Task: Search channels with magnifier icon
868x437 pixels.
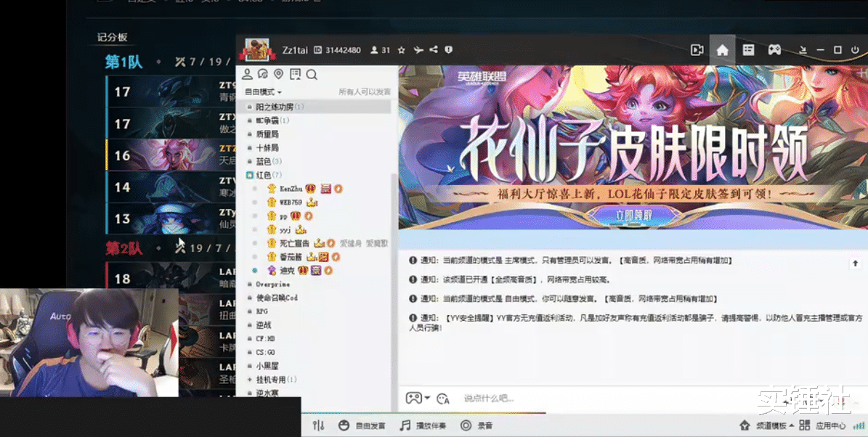Action: tap(311, 74)
